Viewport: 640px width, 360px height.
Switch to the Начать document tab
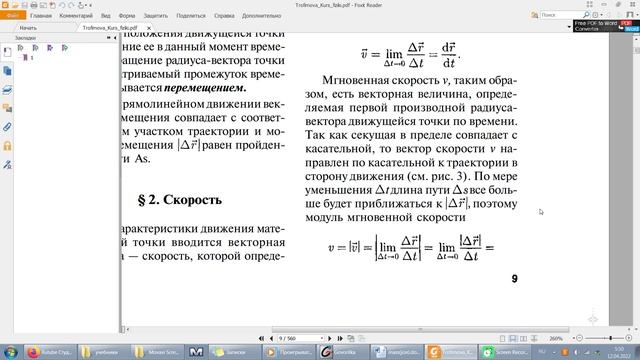click(x=28, y=28)
